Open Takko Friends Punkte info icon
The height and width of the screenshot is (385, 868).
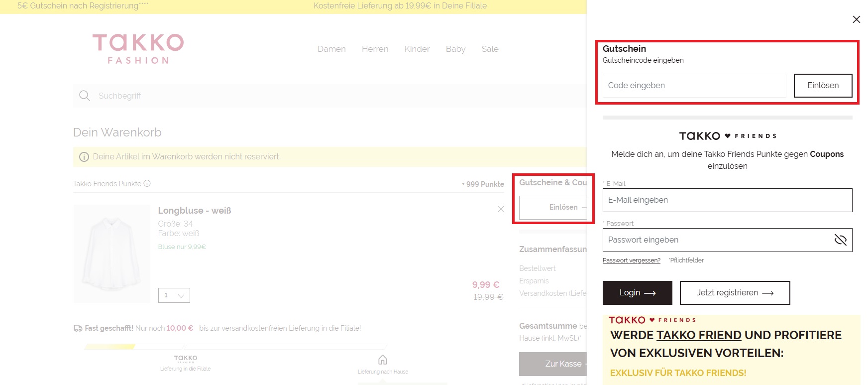[x=147, y=183]
